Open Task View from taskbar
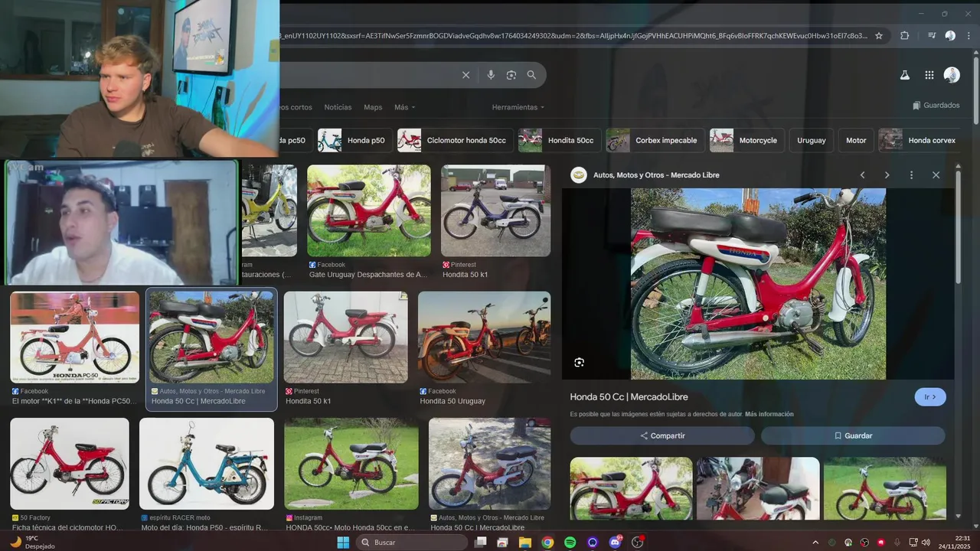Screen dimensions: 980x551 481,542
